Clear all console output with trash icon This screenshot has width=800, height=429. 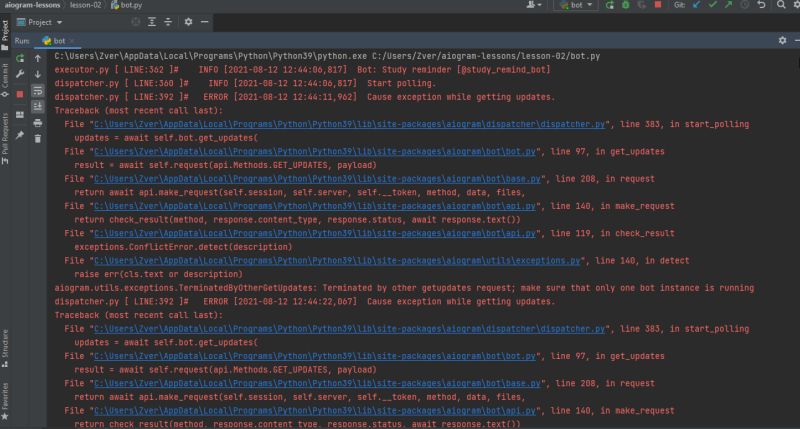[x=38, y=138]
